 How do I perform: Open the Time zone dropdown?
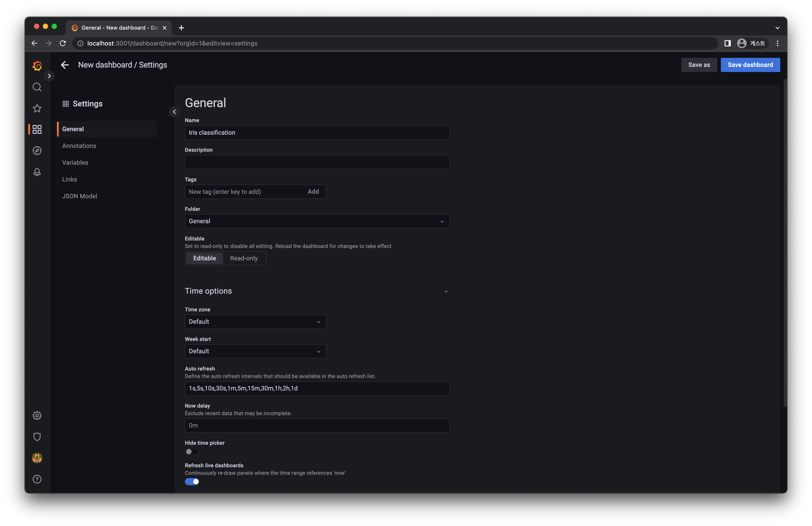pos(255,322)
